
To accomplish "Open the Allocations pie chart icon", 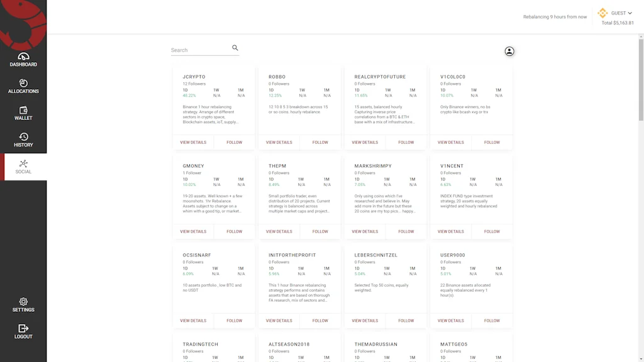I will coord(23,84).
